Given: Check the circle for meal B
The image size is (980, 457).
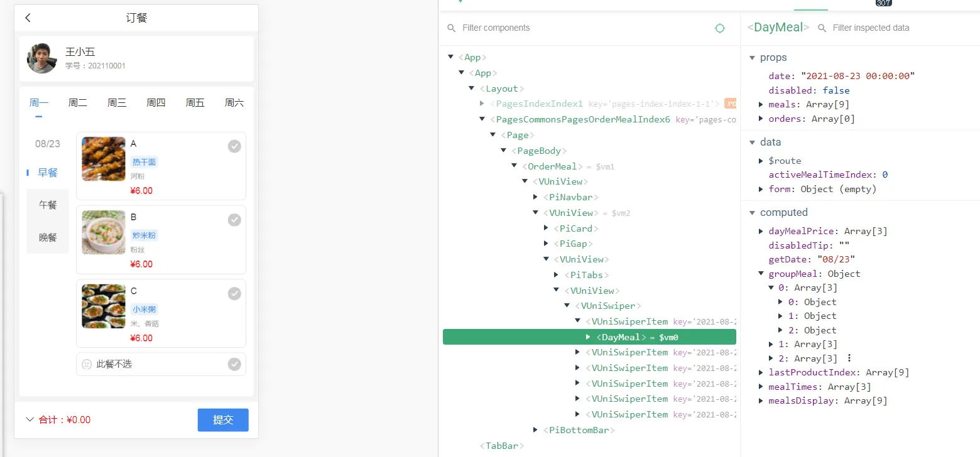Looking at the screenshot, I should (234, 220).
